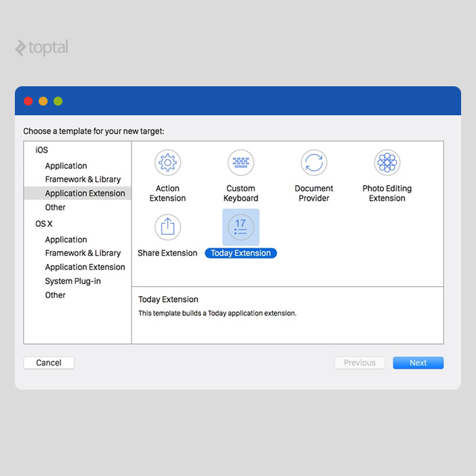Select OS X Application Extension category
The image size is (476, 476).
[85, 267]
